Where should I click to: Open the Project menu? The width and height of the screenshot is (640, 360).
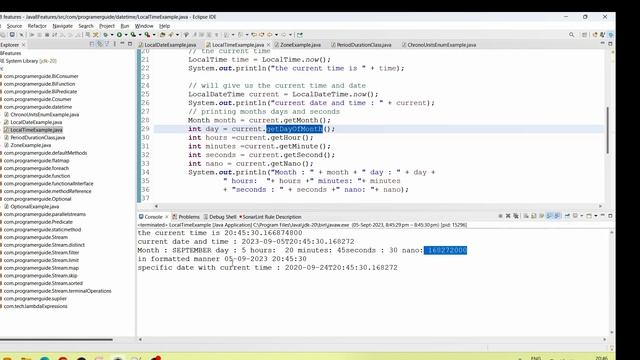tap(107, 26)
